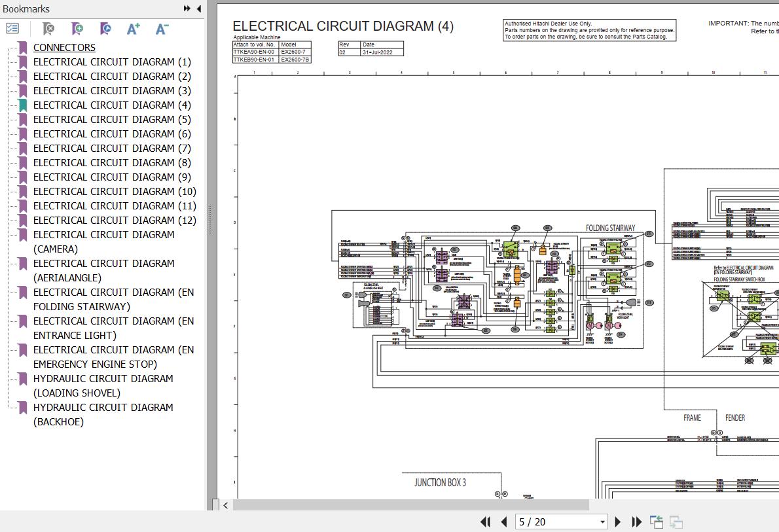779x532 pixels.
Task: Click the bookmark icon beside ELECTRICAL CIRCUIT DIAGRAM (6)
Action: tap(23, 134)
